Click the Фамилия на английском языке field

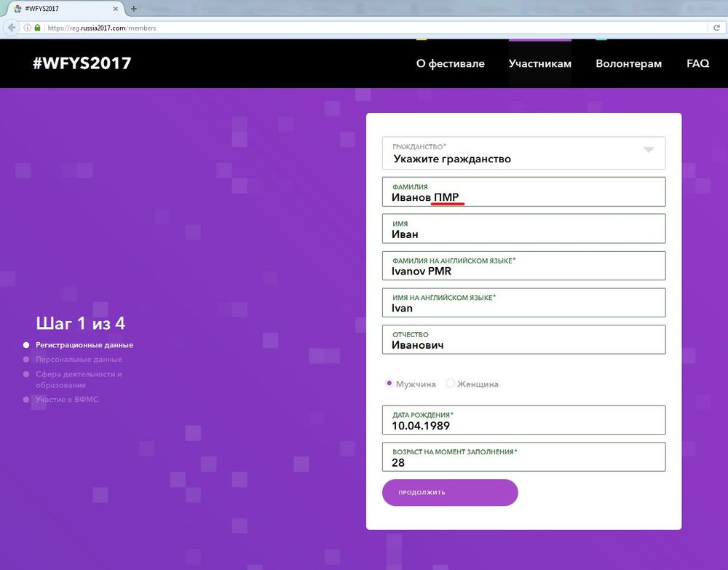[x=523, y=266]
